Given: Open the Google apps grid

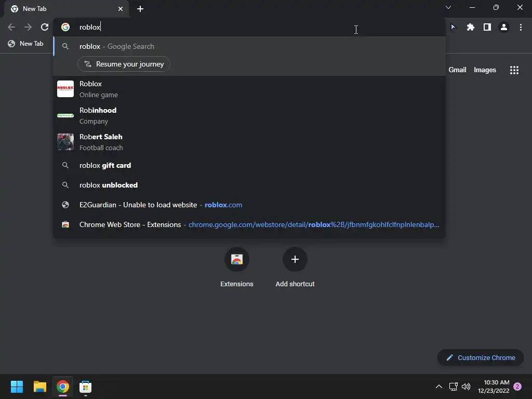Looking at the screenshot, I should click(514, 70).
